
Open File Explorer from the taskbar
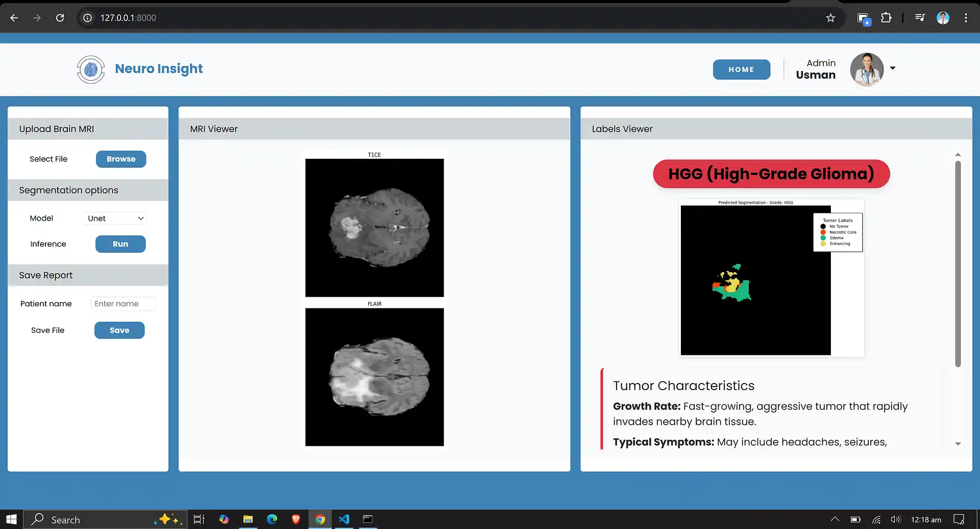[248, 519]
